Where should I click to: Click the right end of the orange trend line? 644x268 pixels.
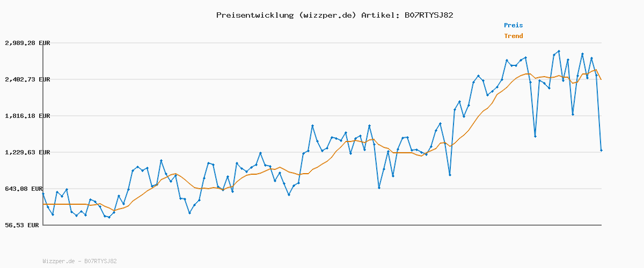pyautogui.click(x=601, y=79)
